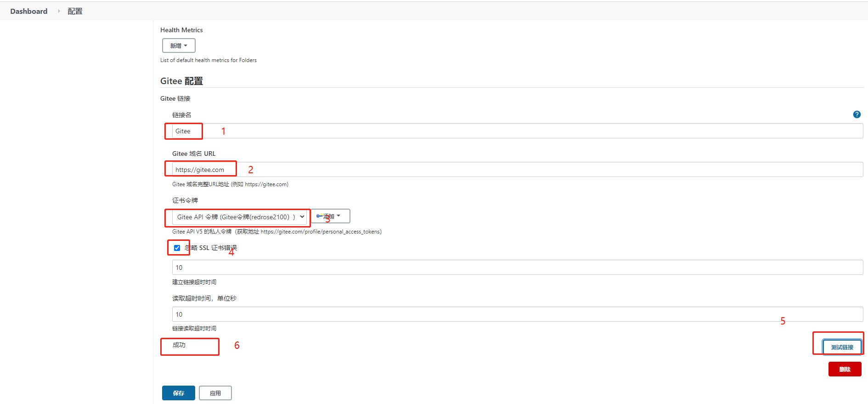This screenshot has width=868, height=404.
Task: Open the 配置 breadcrumb item
Action: coord(75,11)
